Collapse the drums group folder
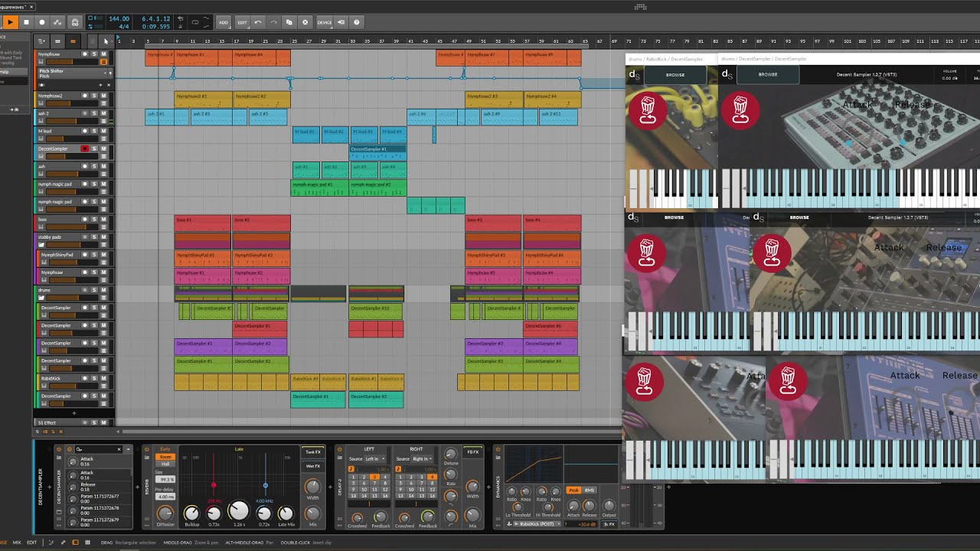This screenshot has height=551, width=980. (x=42, y=298)
